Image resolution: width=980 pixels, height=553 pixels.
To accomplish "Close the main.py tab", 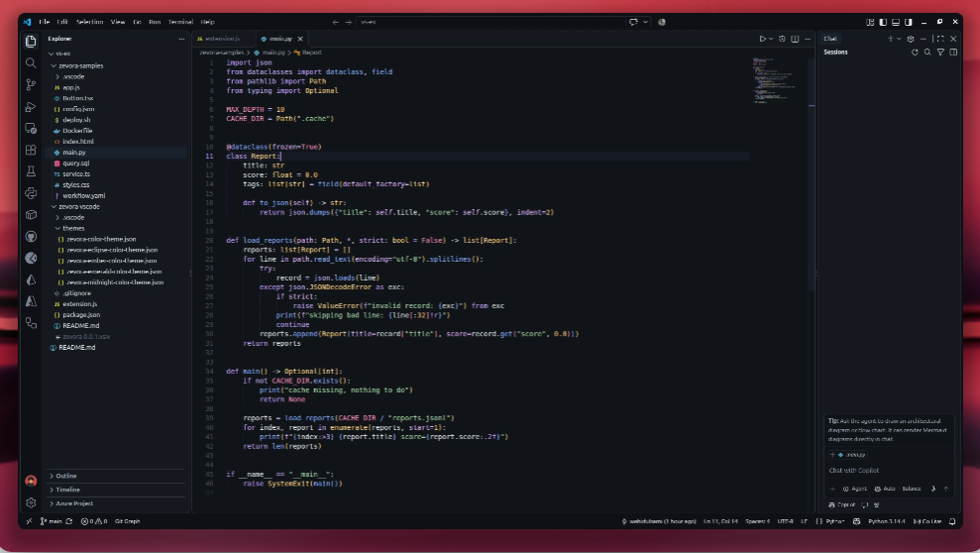I will coord(300,39).
